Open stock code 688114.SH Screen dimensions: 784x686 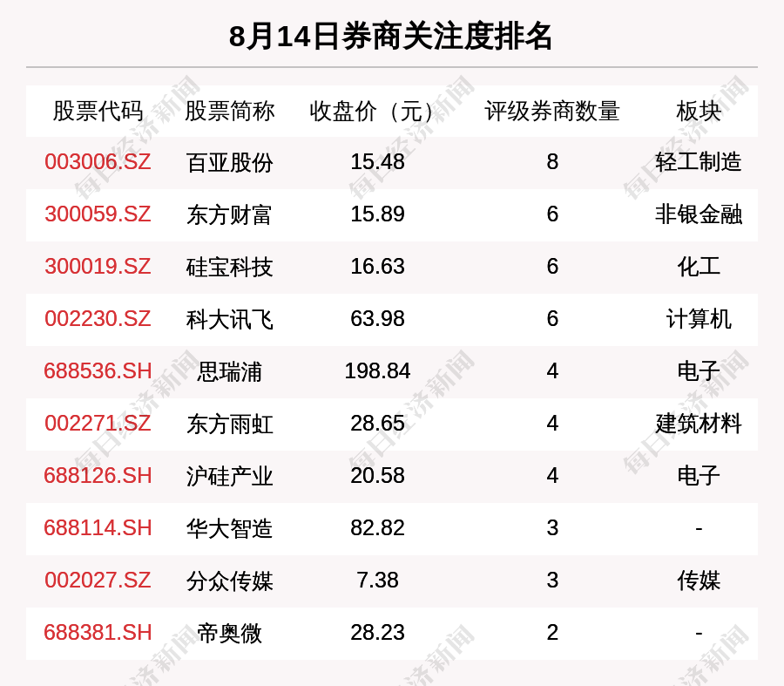tap(98, 528)
